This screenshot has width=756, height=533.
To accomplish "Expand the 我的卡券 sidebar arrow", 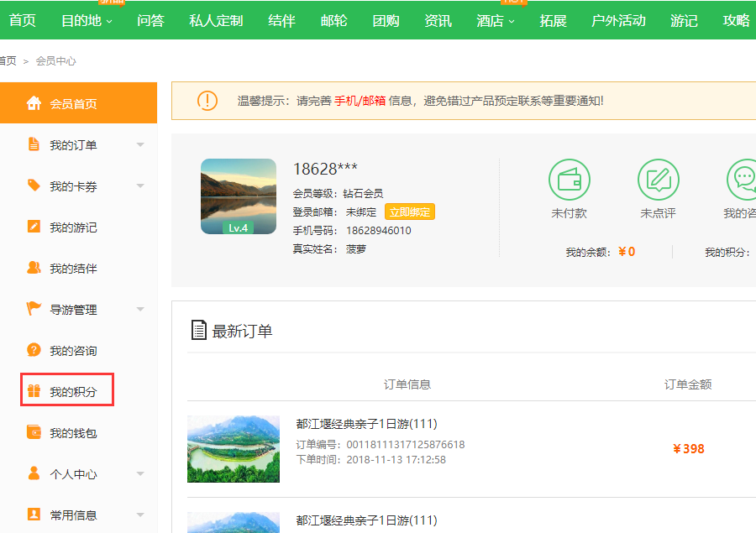I will pos(140,186).
